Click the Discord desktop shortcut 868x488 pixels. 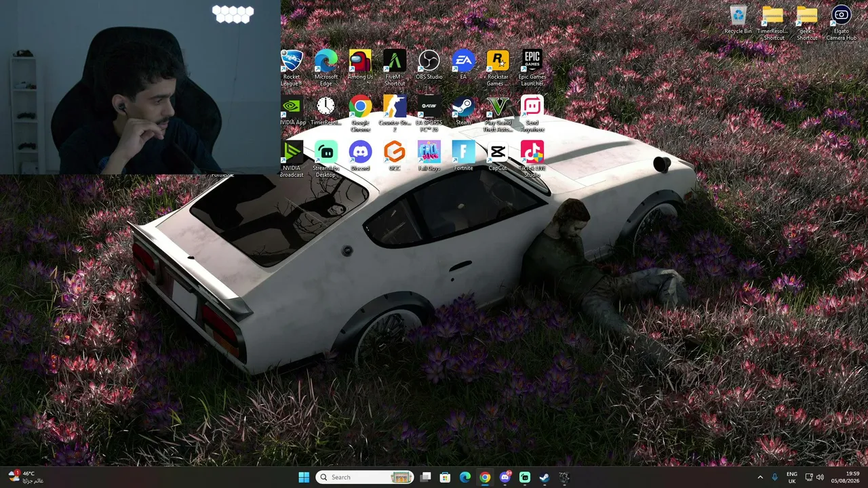point(360,156)
